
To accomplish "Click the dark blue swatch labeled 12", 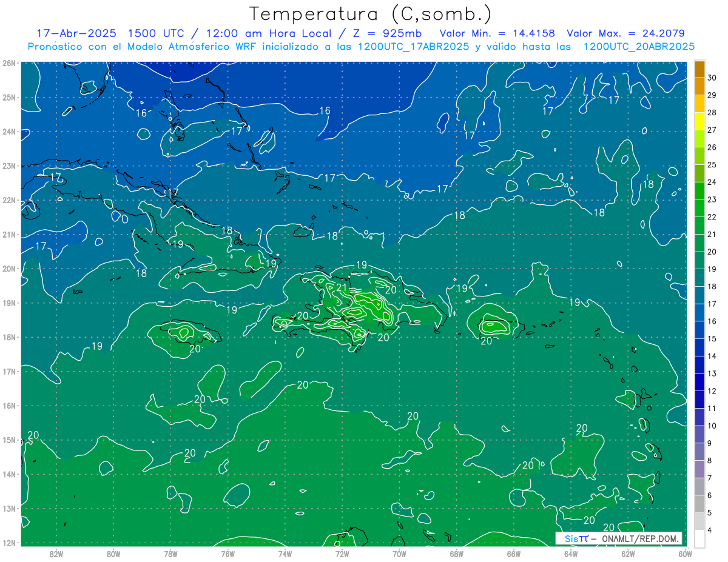I will [699, 383].
